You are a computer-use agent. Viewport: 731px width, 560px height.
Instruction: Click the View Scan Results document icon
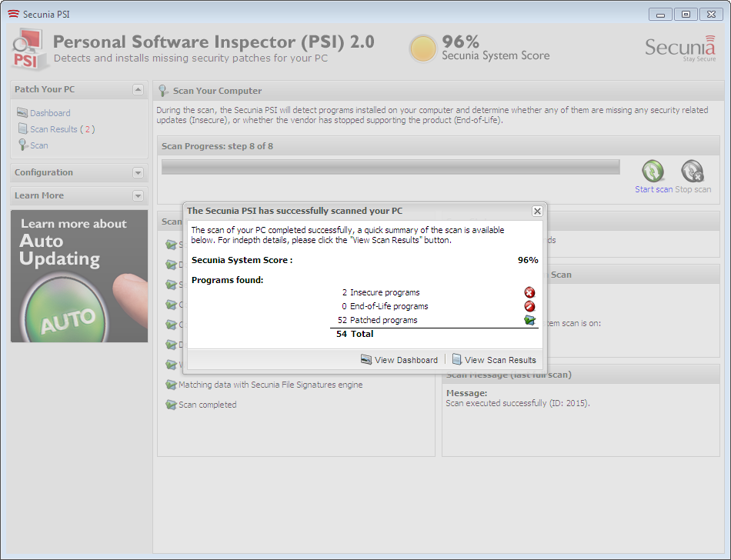pyautogui.click(x=457, y=360)
